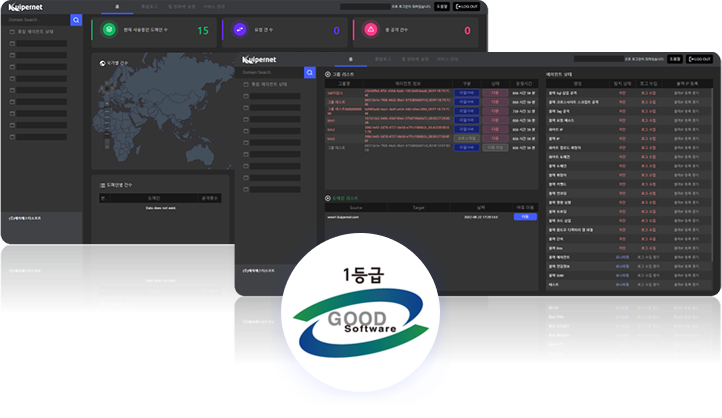Click the world map in the back window
Viewport: 722px width, 418px height.
pos(163,110)
